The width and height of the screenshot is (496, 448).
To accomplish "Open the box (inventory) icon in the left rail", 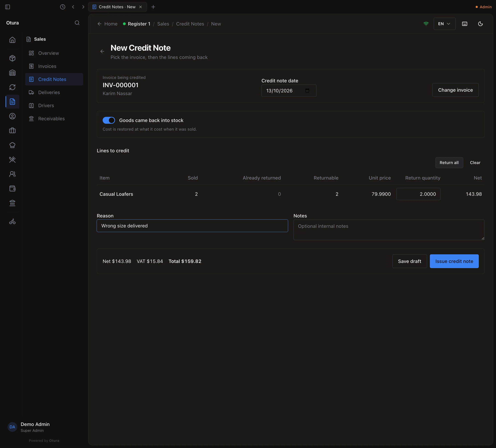I will click(x=12, y=58).
